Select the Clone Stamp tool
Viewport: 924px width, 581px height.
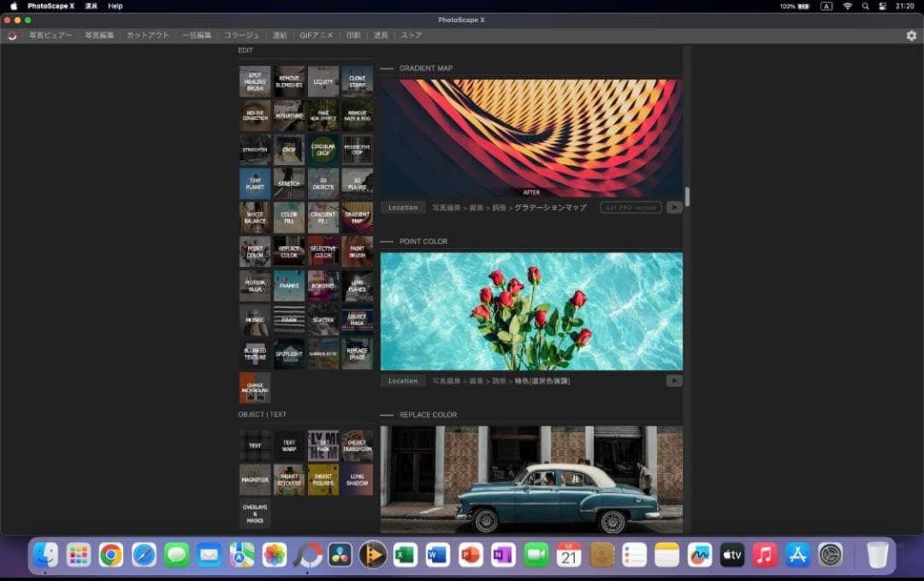[357, 80]
